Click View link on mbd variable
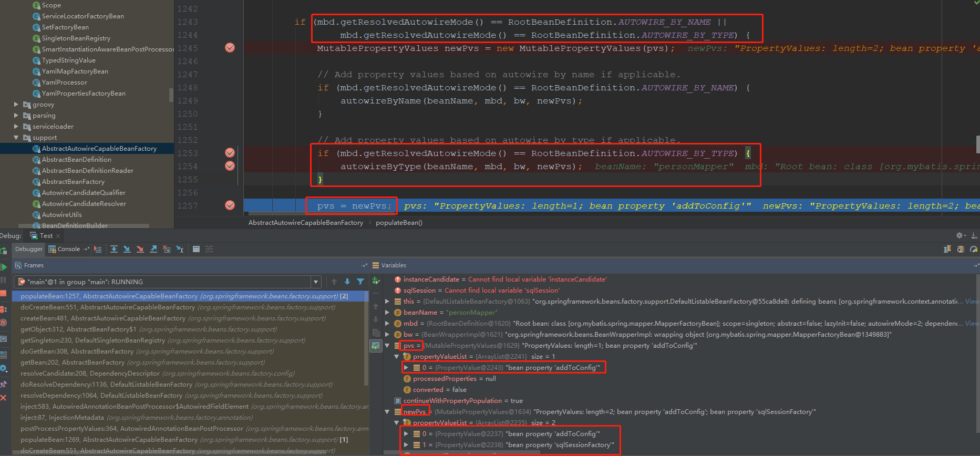Screen dimensions: 980x456 point(972,324)
